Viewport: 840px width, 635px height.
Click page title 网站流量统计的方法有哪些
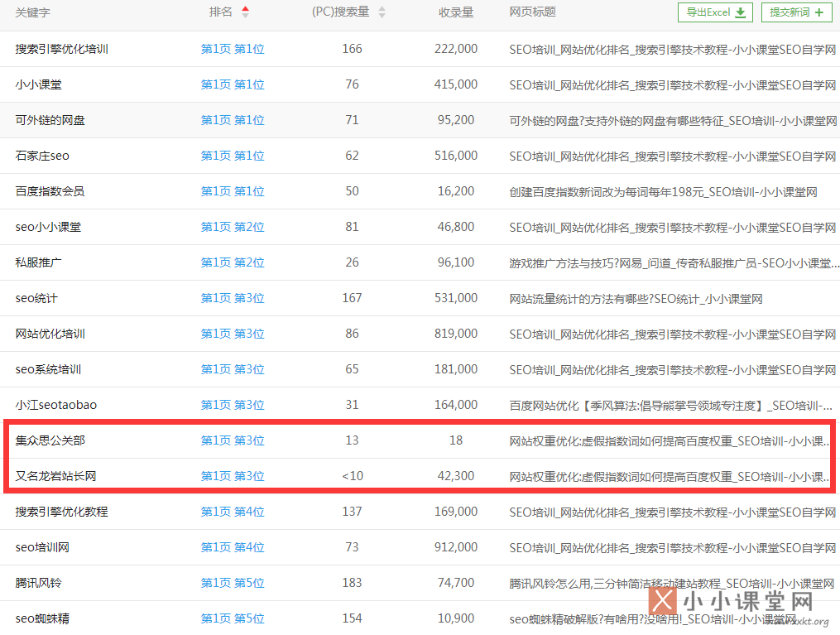636,299
